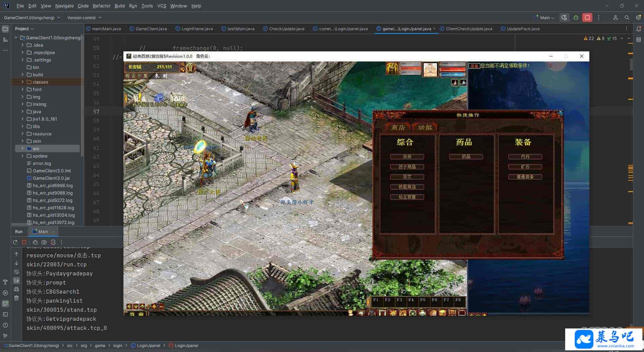Click the Rerun icon in the Run panel
This screenshot has width=644, height=352.
(x=15, y=242)
